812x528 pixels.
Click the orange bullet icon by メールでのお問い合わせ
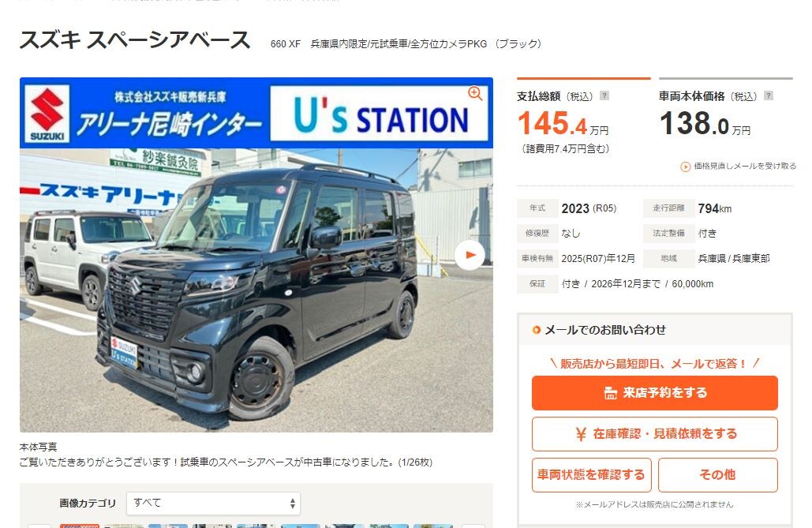(537, 330)
